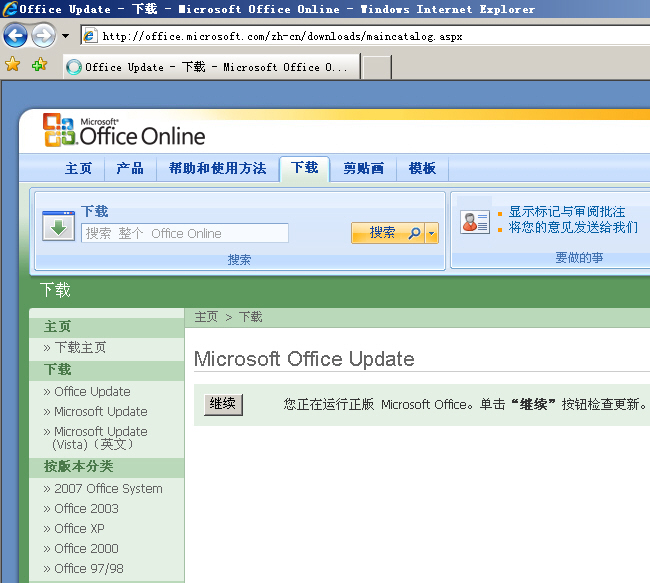Click the Microsoft Office Update heading
This screenshot has width=650, height=583.
pyautogui.click(x=304, y=359)
